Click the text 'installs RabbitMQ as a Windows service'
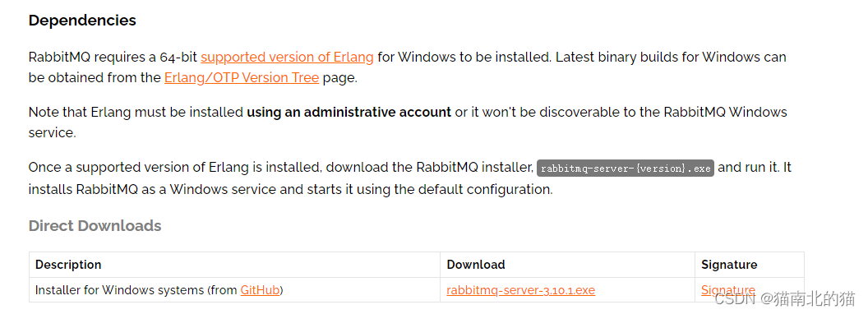This screenshot has width=868, height=314. pos(152,189)
